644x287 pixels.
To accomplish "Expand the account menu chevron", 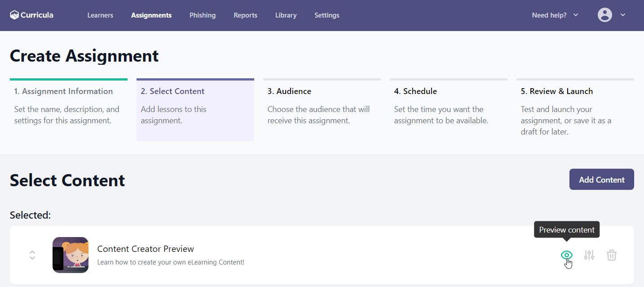I will (623, 15).
